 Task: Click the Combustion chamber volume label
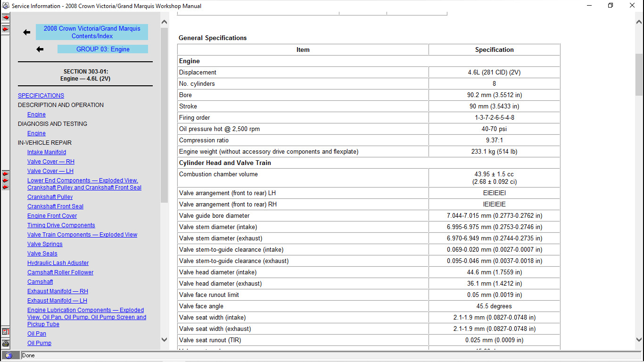click(x=218, y=174)
